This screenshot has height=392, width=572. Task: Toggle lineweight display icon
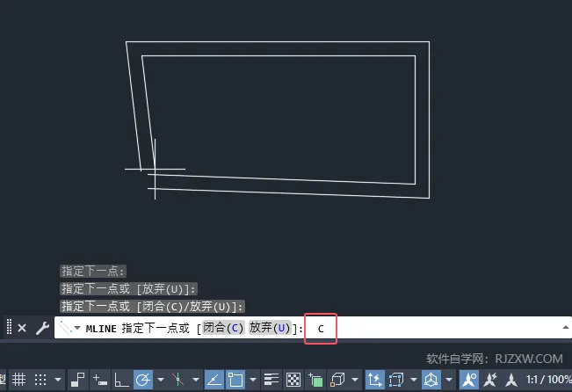click(x=271, y=380)
